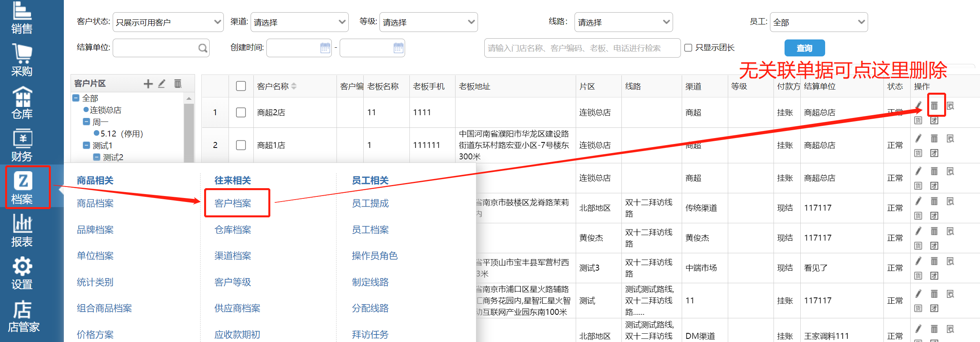The image size is (980, 342).
Task: View details of the 看见了 settlement row
Action: point(950,261)
